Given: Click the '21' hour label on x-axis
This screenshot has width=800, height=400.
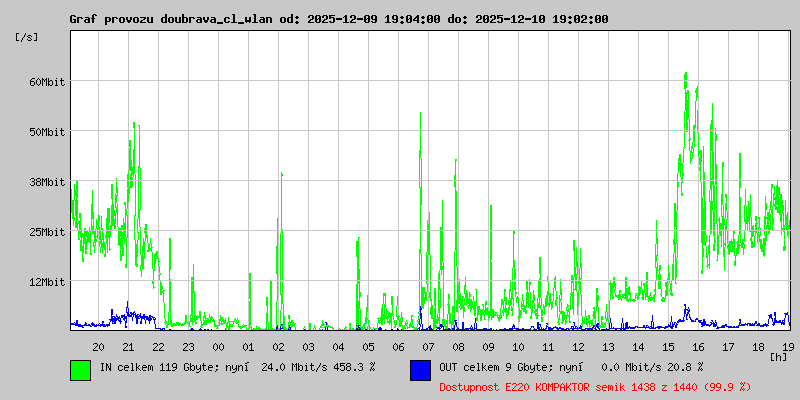Looking at the screenshot, I should (128, 346).
